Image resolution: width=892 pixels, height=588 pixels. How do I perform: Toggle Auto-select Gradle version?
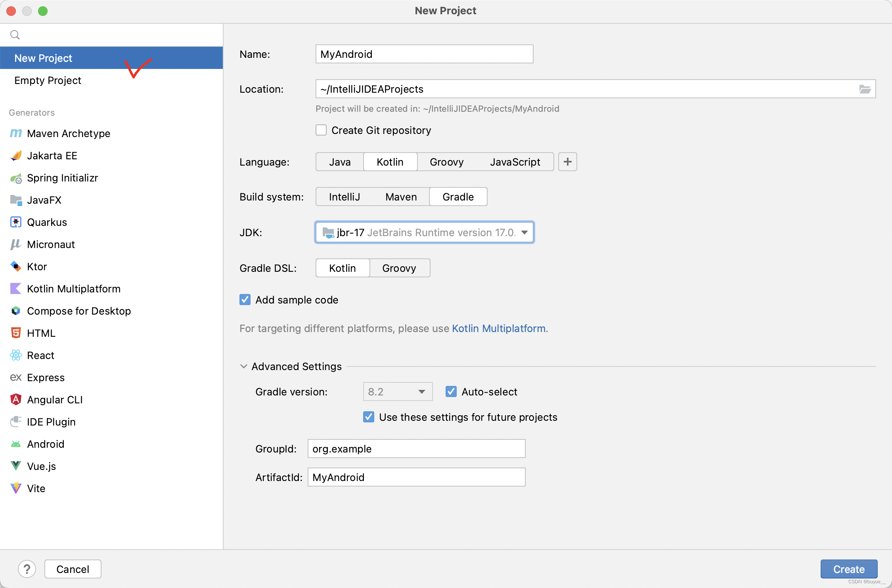pos(451,392)
